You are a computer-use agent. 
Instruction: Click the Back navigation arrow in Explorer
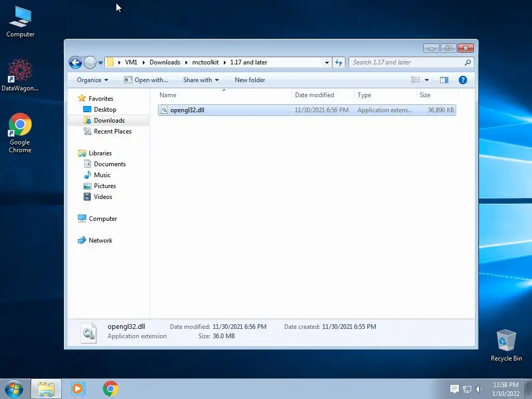75,62
